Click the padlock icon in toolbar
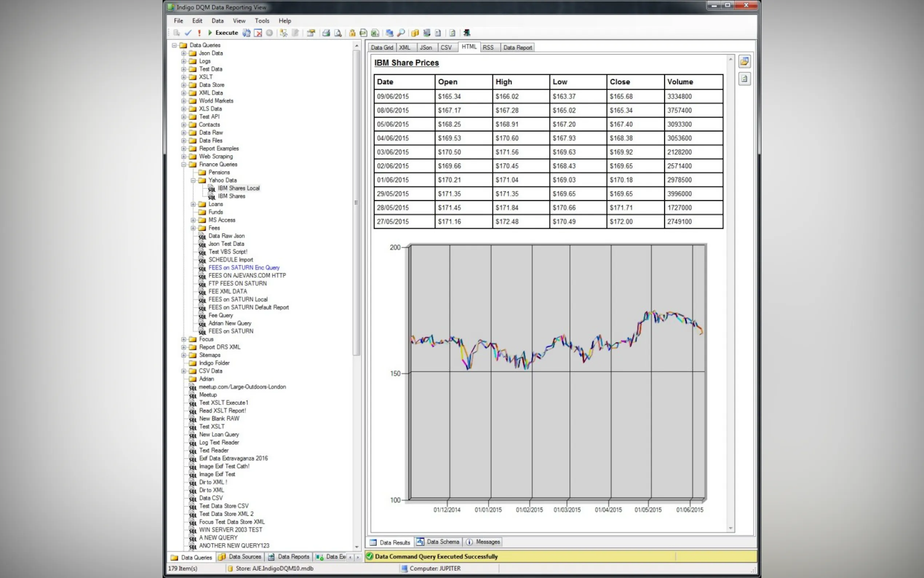The height and width of the screenshot is (578, 924). click(352, 33)
